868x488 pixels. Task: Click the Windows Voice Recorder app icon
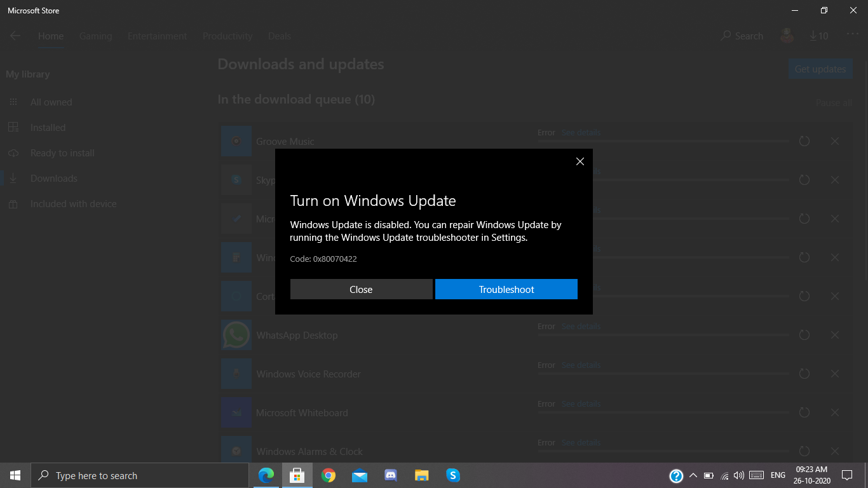[x=236, y=374]
